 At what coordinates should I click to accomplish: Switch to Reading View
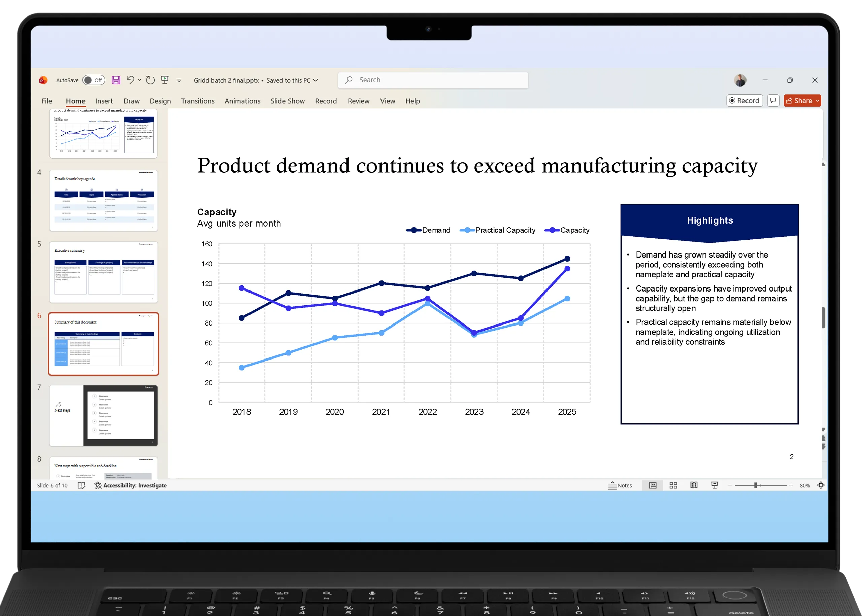[694, 485]
